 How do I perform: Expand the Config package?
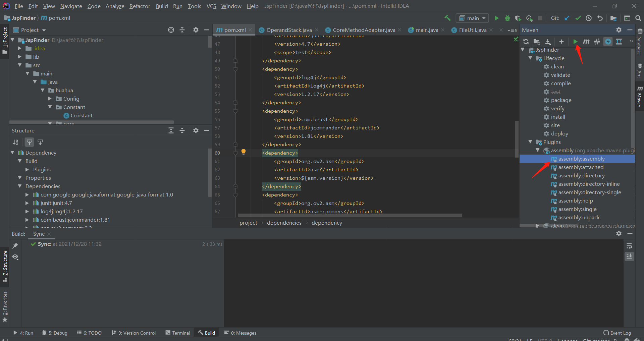click(x=50, y=99)
